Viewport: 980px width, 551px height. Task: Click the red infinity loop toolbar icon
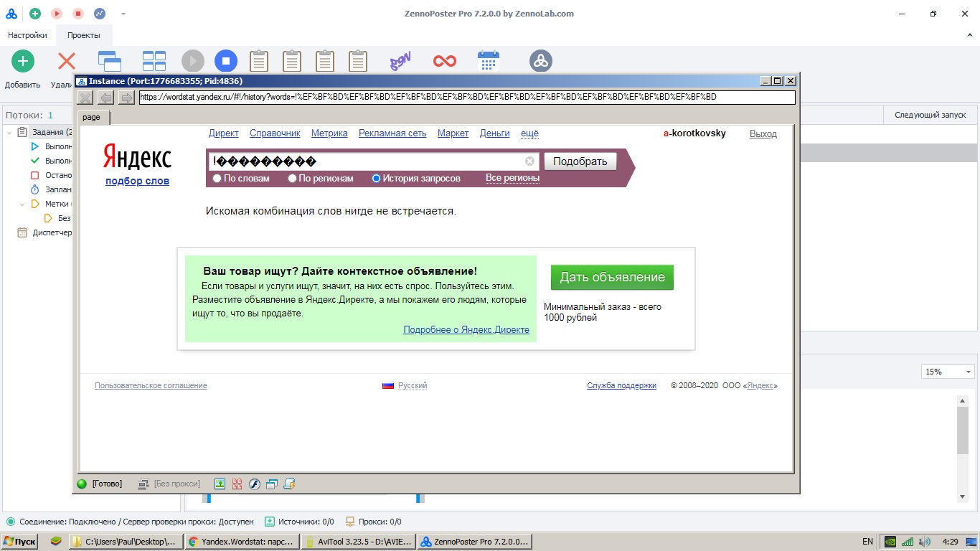[445, 61]
